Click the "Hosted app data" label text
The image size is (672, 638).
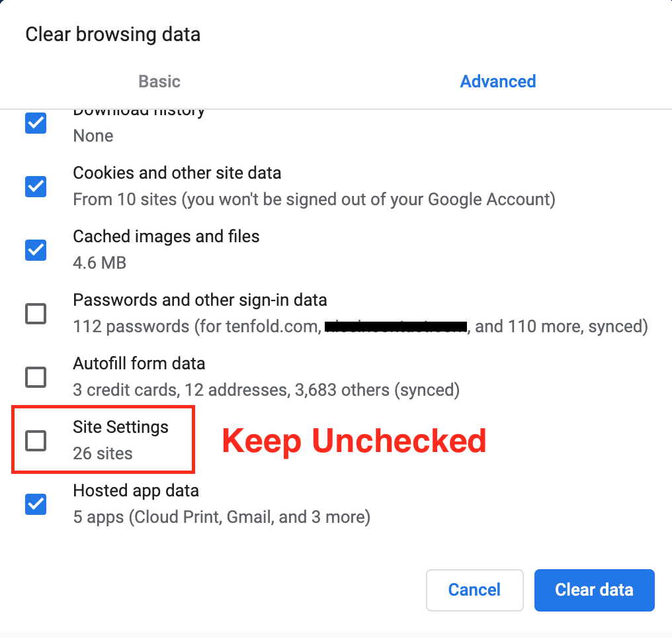pyautogui.click(x=136, y=490)
